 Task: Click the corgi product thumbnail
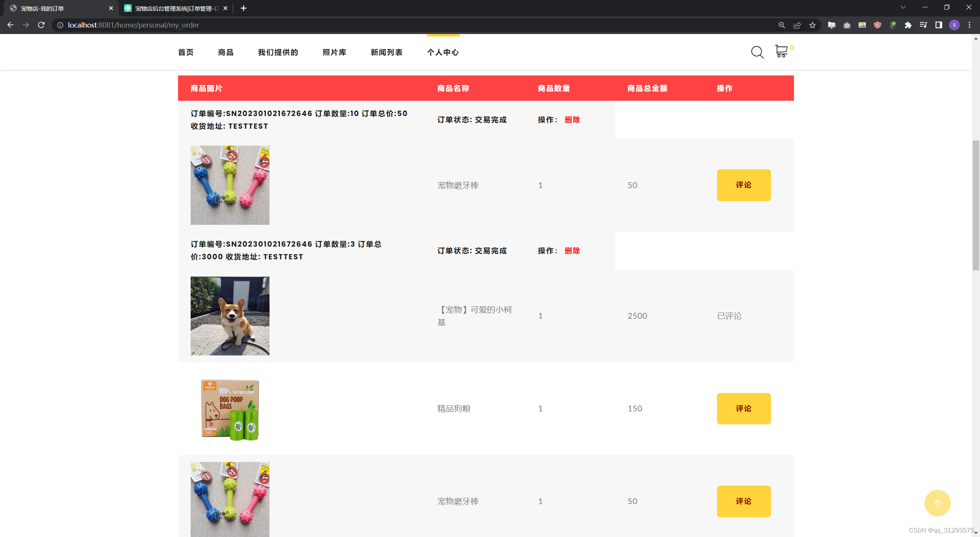tap(230, 316)
